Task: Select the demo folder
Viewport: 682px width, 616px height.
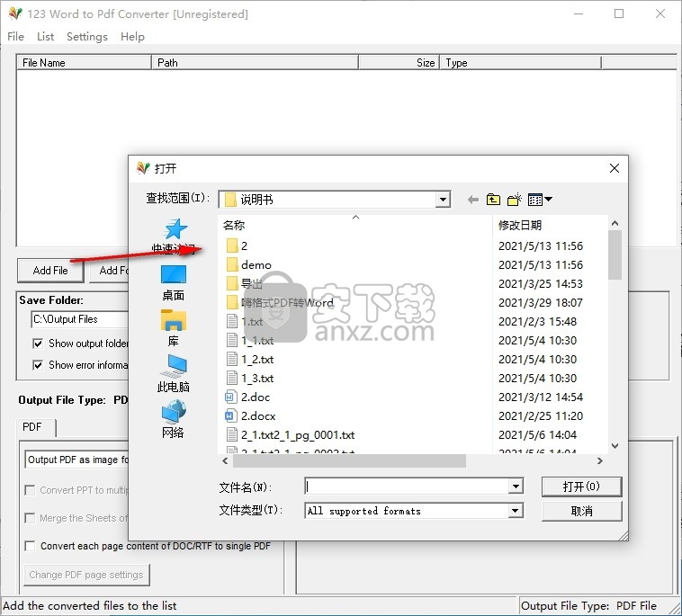Action: pos(249,264)
